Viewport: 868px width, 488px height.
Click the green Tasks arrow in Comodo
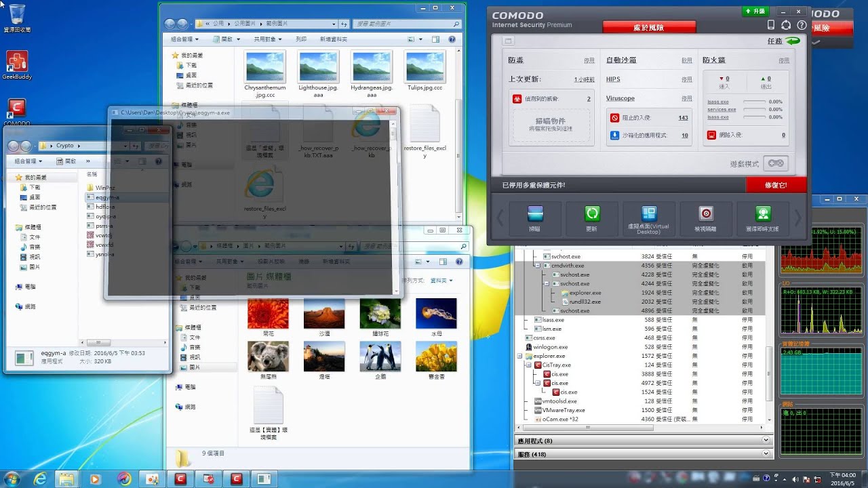[793, 41]
